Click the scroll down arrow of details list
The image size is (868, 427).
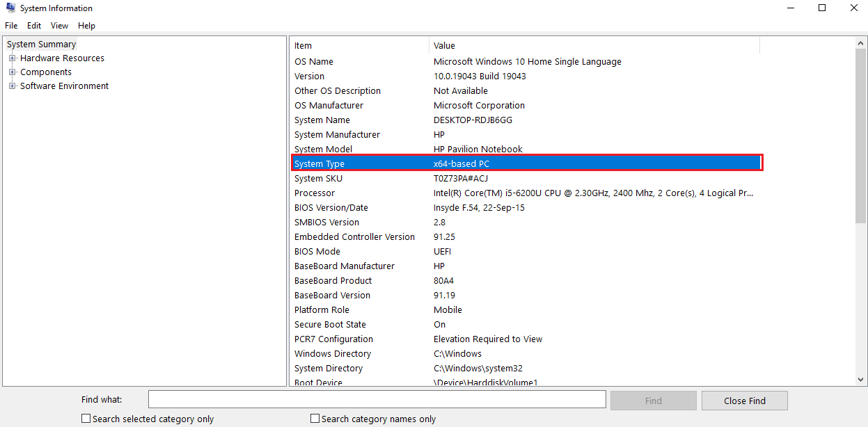coord(861,380)
